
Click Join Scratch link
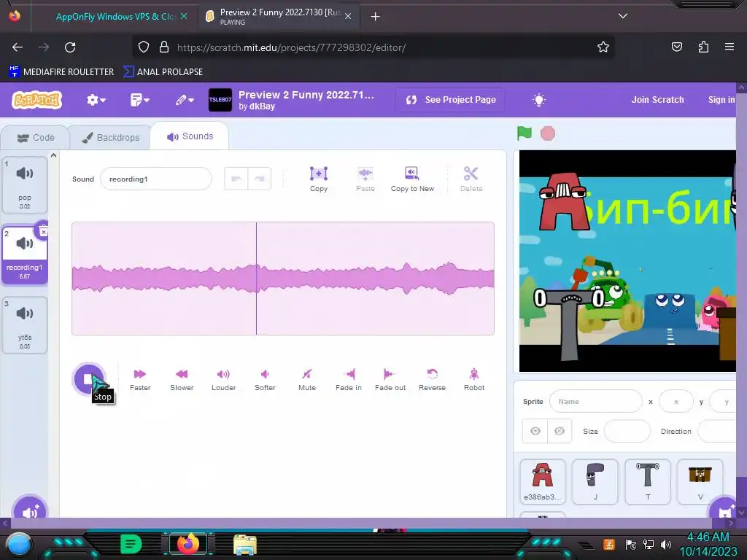coord(657,100)
